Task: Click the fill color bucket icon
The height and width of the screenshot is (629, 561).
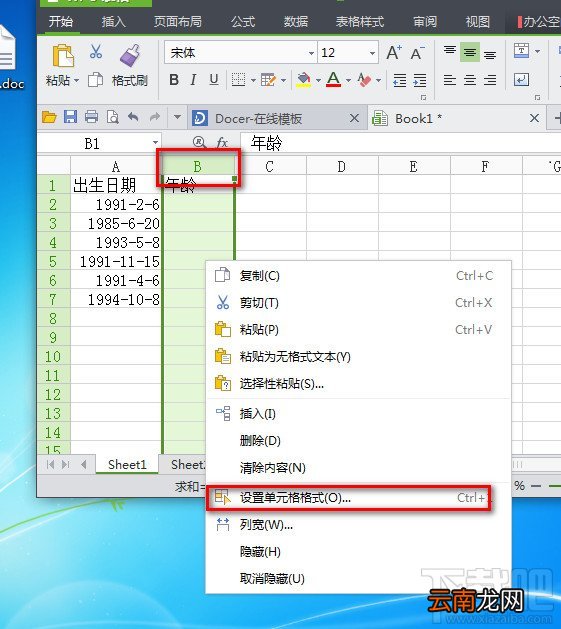Action: pos(304,80)
